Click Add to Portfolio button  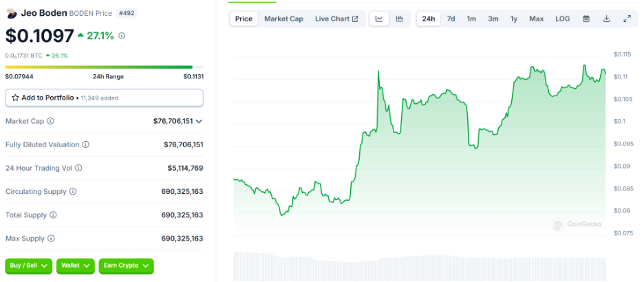click(104, 98)
